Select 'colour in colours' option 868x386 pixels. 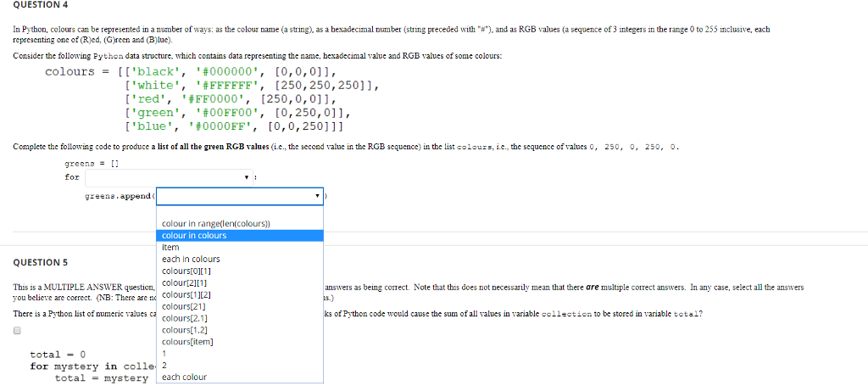240,236
